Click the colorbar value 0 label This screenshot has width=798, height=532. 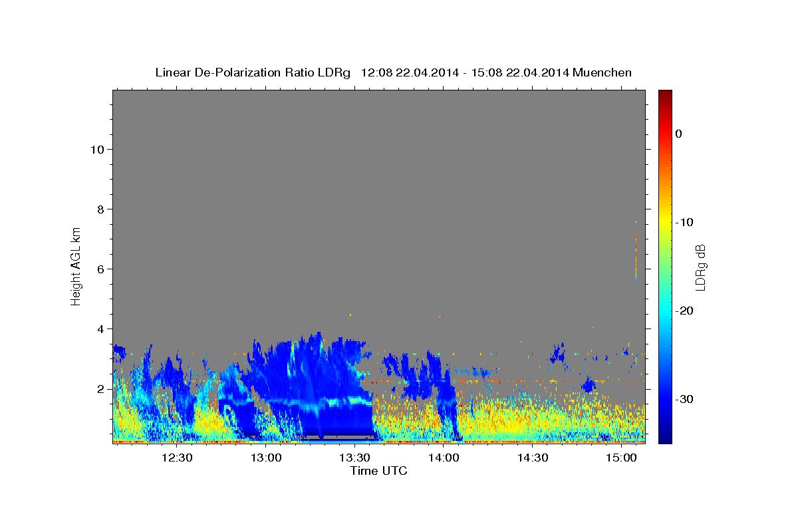pyautogui.click(x=678, y=134)
